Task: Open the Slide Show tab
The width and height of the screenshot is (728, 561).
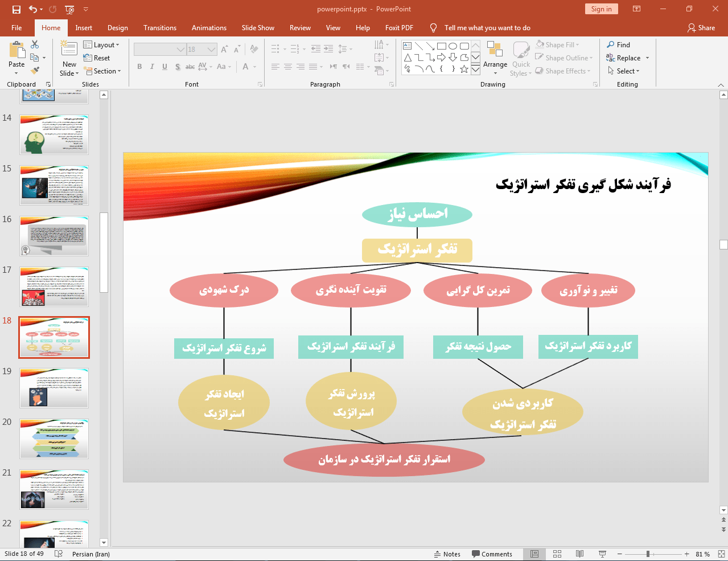Action: click(x=258, y=28)
